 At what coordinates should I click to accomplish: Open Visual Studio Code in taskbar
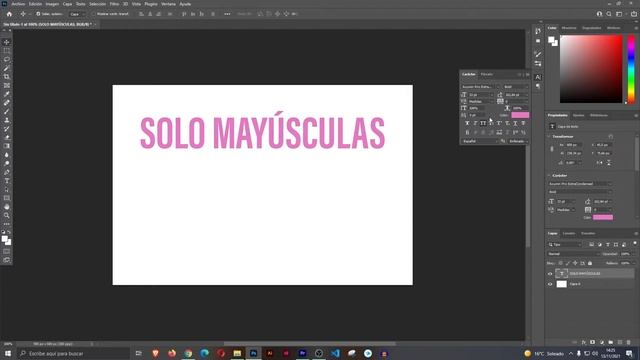point(335,353)
